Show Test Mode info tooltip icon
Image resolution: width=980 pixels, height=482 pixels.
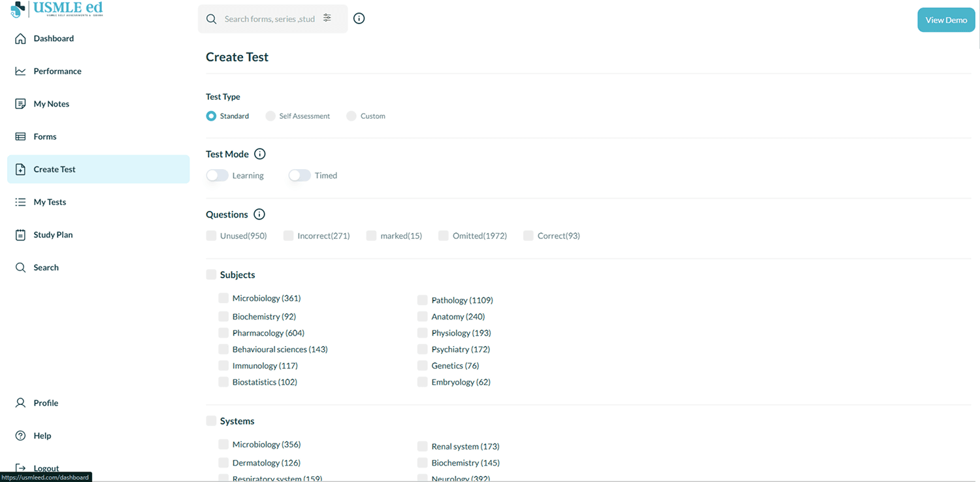tap(260, 154)
